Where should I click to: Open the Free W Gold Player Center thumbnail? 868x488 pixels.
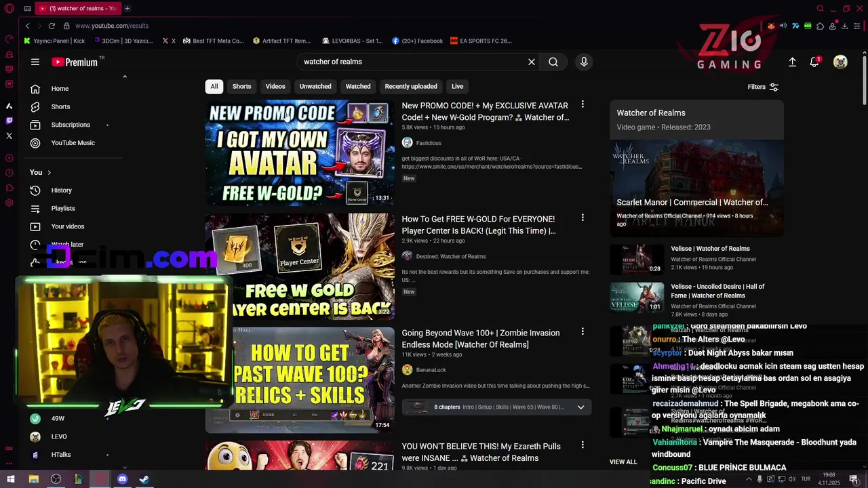click(x=300, y=266)
